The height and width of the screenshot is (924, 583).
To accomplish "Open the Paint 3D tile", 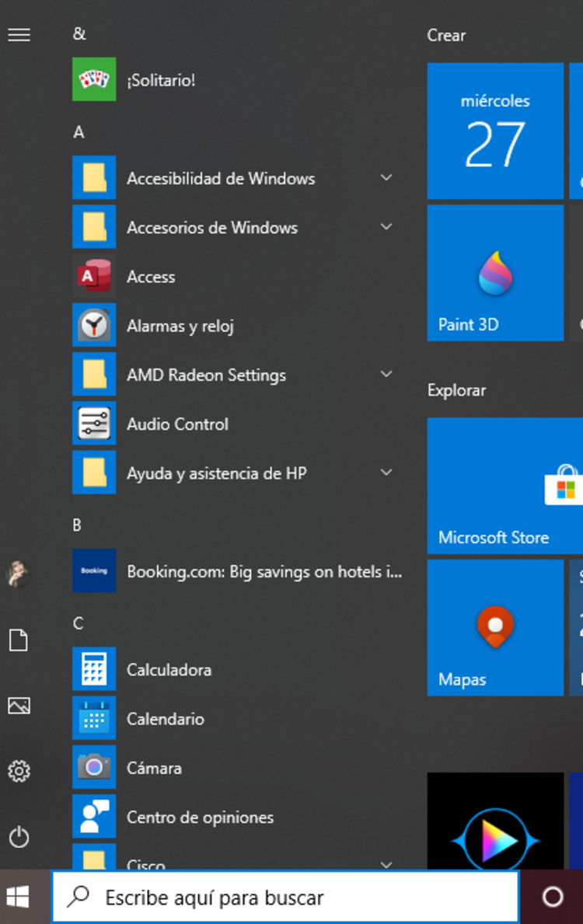I will (495, 273).
